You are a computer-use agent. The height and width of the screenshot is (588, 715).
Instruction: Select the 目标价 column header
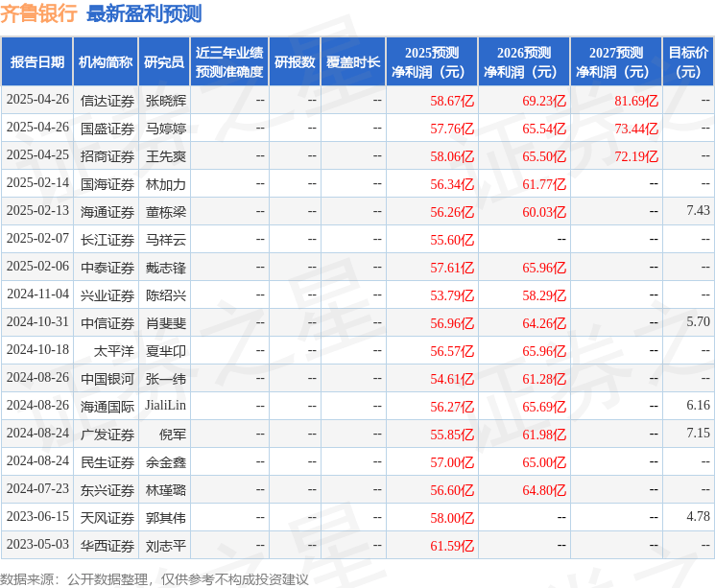coord(687,61)
